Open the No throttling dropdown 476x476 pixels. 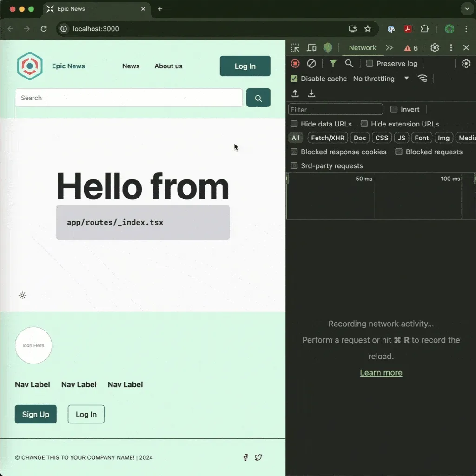(381, 79)
